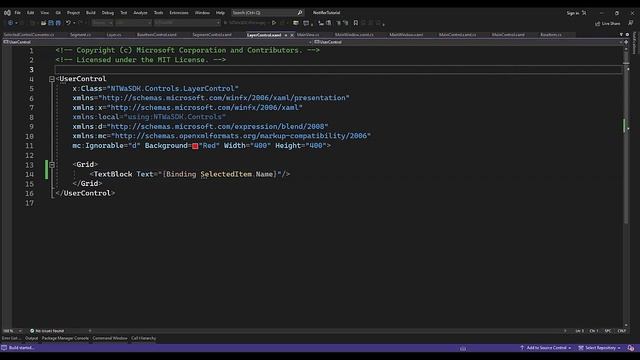640x360 pixels.
Task: Pin the LayerControl.xaml tab
Action: click(x=286, y=35)
